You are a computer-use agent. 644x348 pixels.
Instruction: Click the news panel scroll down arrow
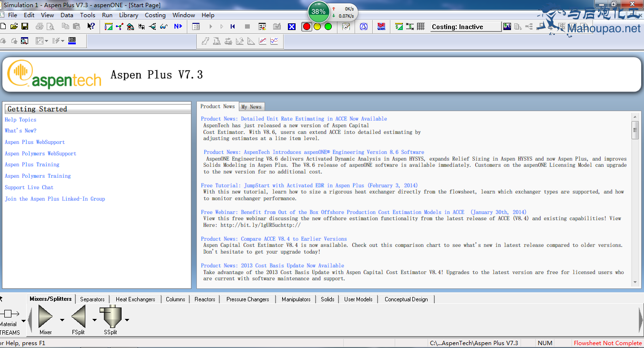(635, 282)
